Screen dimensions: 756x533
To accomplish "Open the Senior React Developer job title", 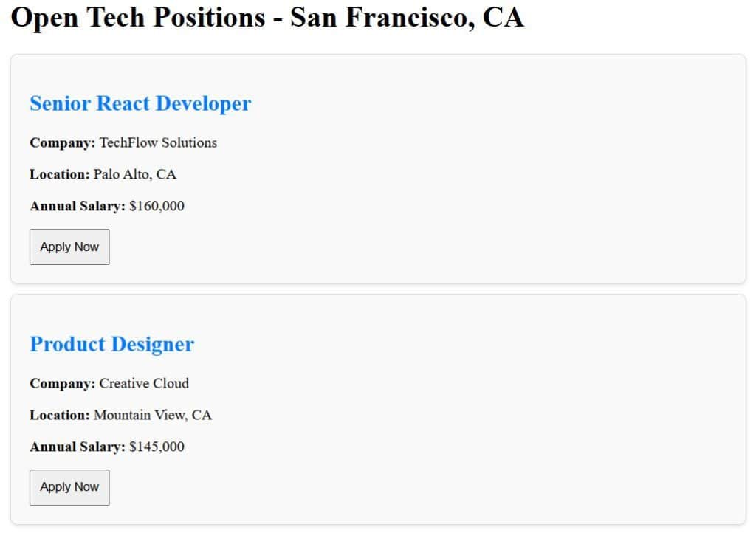I will [x=140, y=103].
